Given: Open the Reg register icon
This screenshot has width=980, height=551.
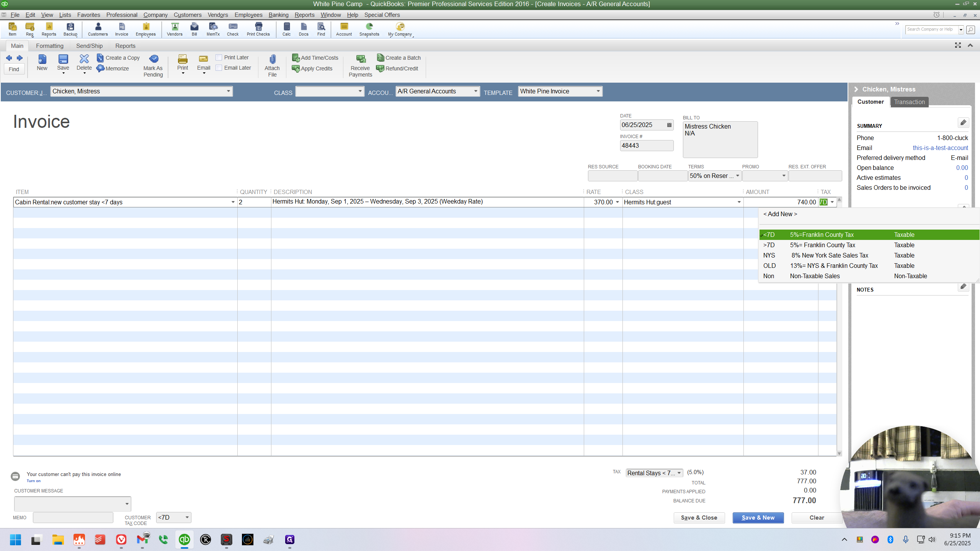Looking at the screenshot, I should pos(29,29).
